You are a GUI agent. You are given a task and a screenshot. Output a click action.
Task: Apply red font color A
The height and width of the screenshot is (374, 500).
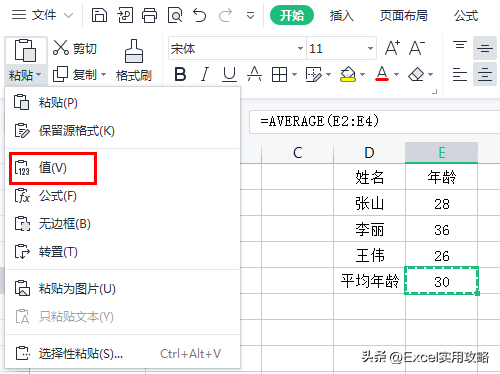coord(382,74)
